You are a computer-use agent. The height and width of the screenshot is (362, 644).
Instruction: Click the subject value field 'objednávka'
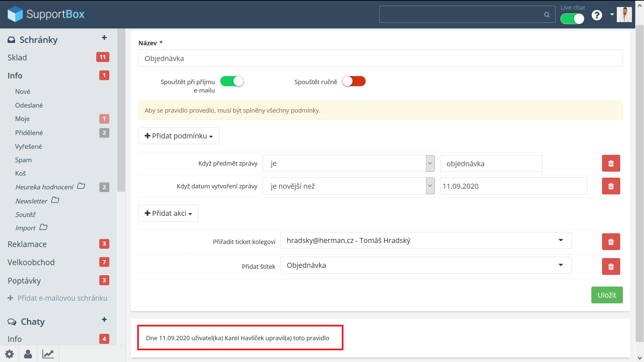point(491,163)
